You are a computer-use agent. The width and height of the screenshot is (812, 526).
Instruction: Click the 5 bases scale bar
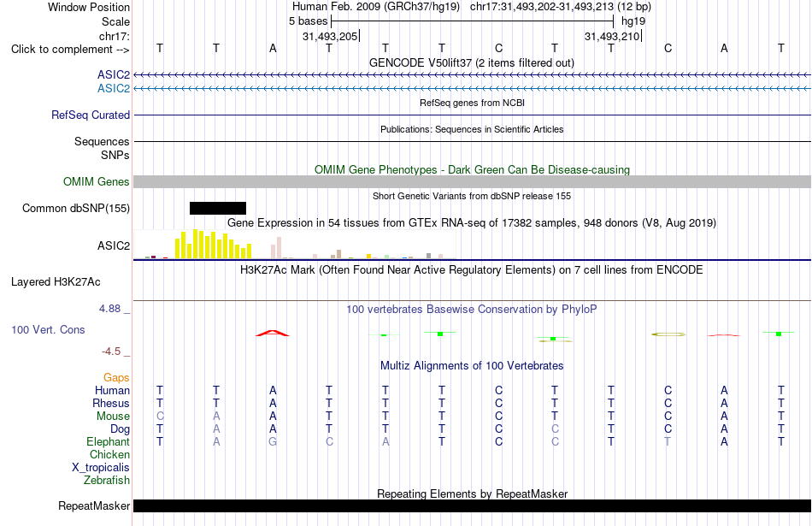coord(473,21)
